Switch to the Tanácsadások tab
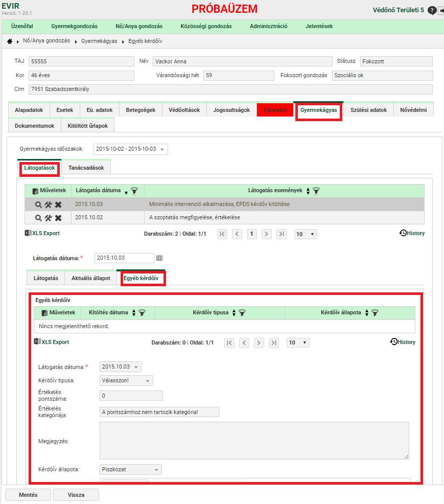 pos(86,168)
